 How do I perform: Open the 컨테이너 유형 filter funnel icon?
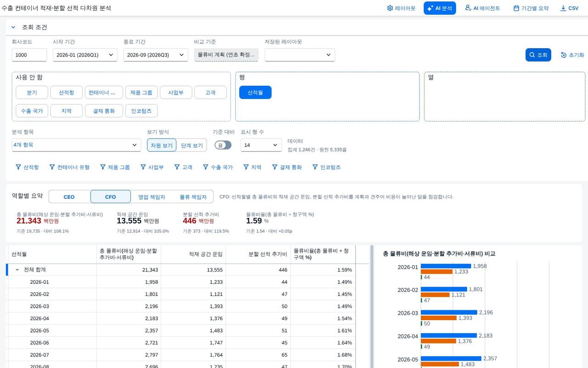(52, 167)
